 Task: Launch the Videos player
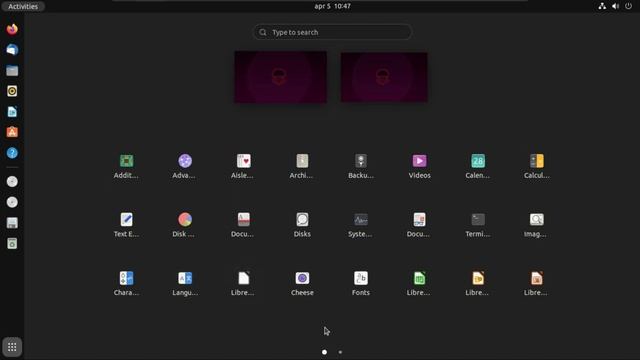[420, 166]
